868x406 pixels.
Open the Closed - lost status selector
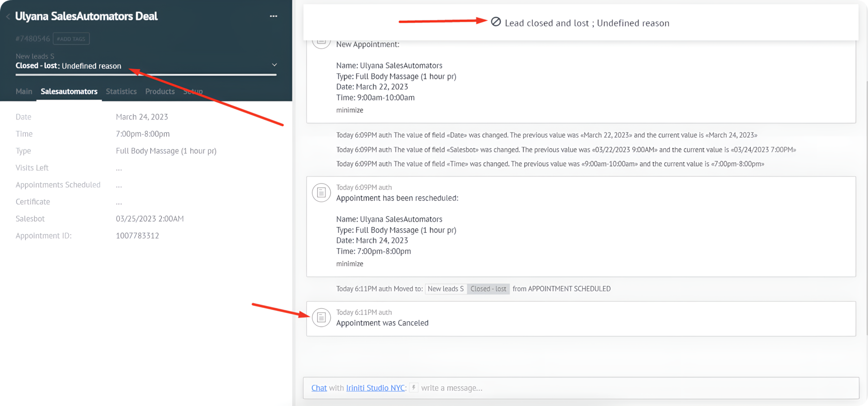68,66
